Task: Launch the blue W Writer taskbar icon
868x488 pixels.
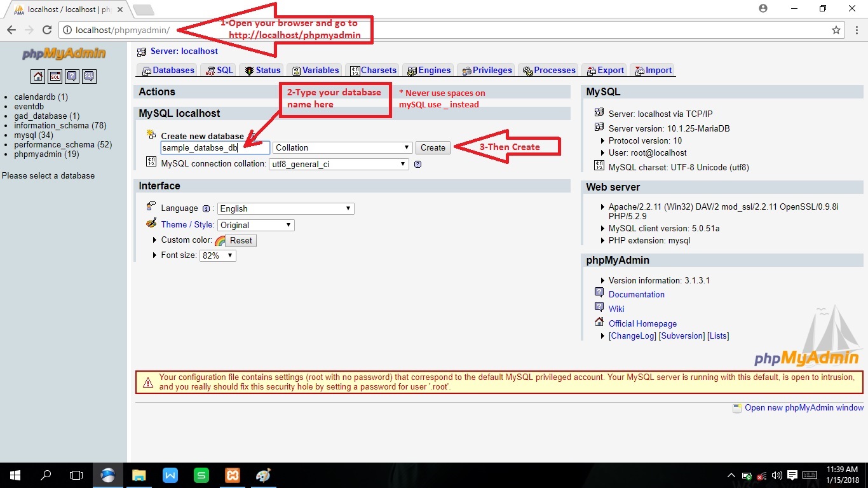Action: (170, 475)
